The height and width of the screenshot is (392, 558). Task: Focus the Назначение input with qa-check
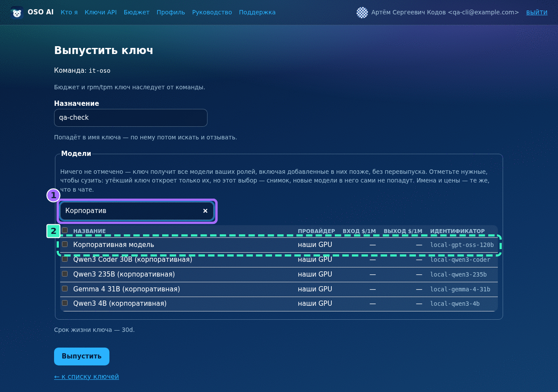(x=131, y=118)
